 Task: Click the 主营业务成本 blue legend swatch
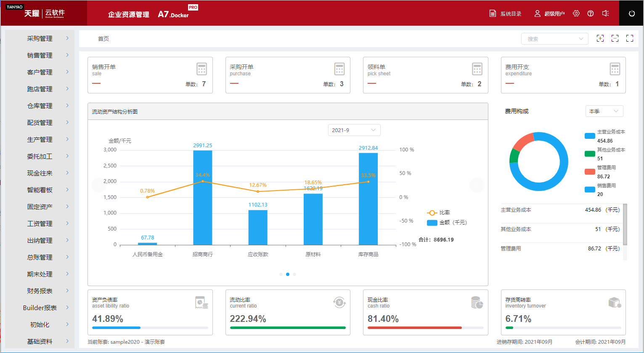coord(590,136)
